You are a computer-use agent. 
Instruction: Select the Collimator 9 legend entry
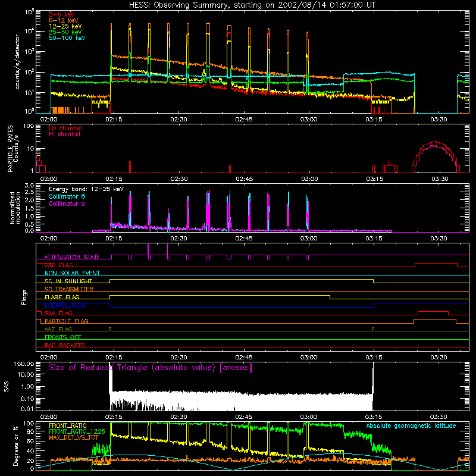point(67,203)
